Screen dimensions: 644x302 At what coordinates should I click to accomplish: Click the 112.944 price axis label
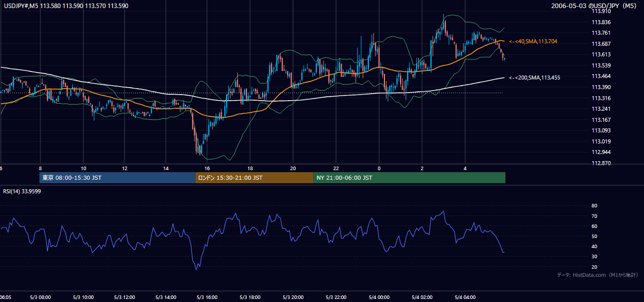tap(601, 152)
